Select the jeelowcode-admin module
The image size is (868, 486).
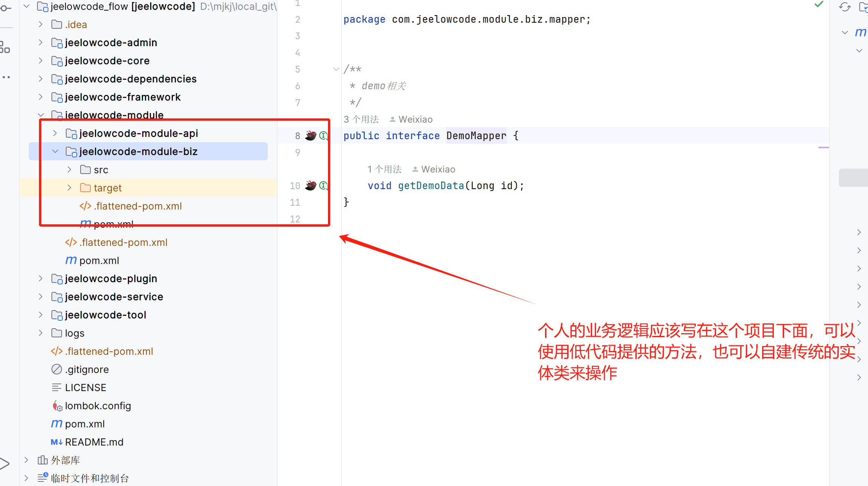coord(111,43)
